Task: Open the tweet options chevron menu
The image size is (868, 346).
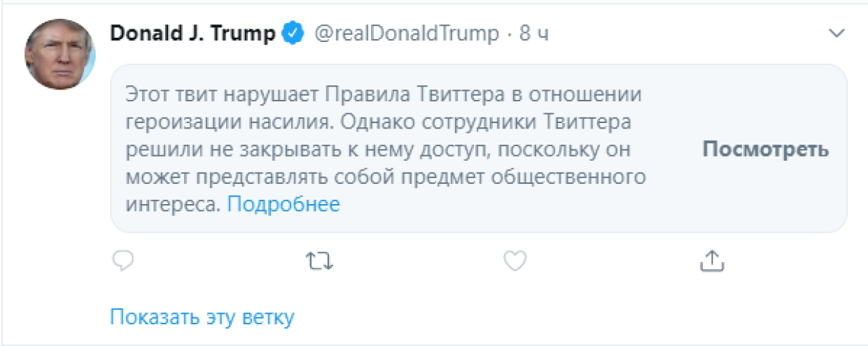Action: pos(836,33)
